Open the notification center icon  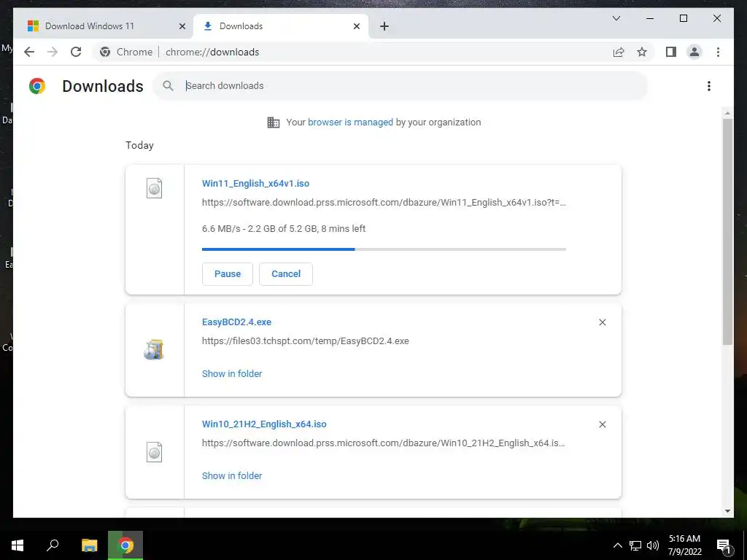pos(724,545)
